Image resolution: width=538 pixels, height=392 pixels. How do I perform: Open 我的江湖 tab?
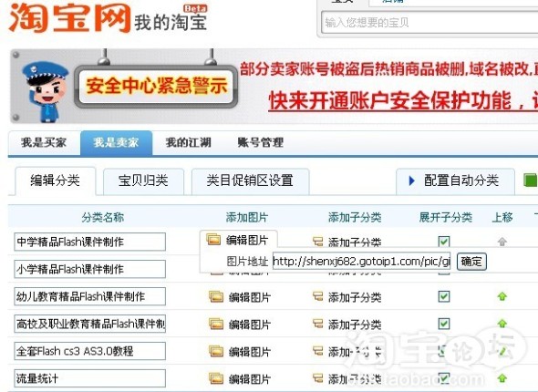coord(188,142)
